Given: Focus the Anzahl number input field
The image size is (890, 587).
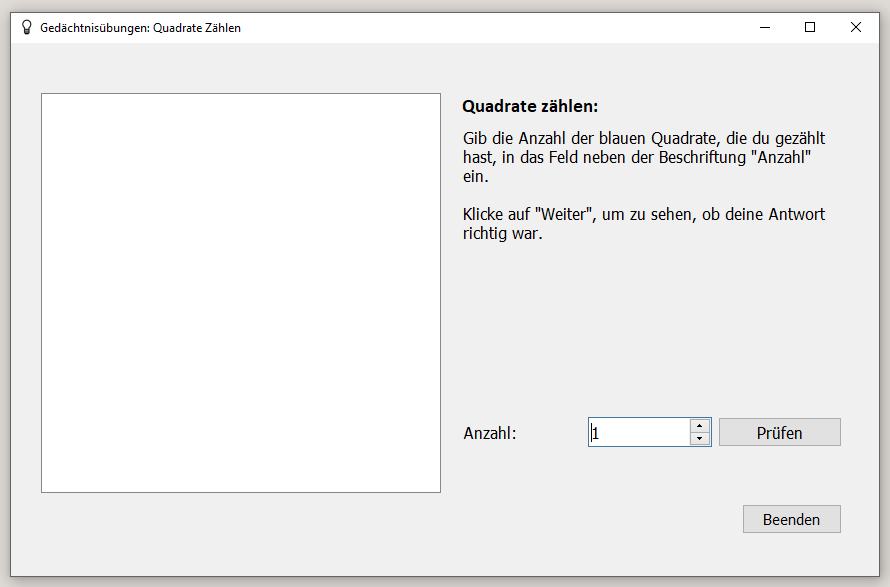Looking at the screenshot, I should [x=640, y=433].
